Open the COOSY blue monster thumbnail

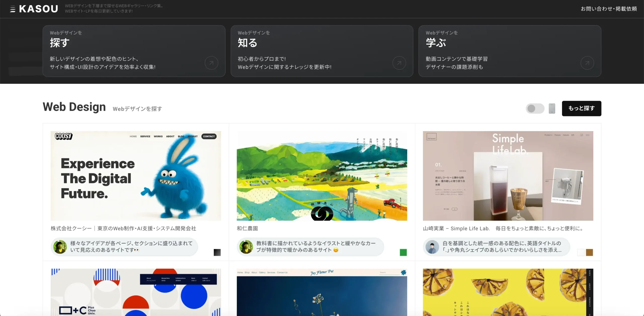click(136, 176)
